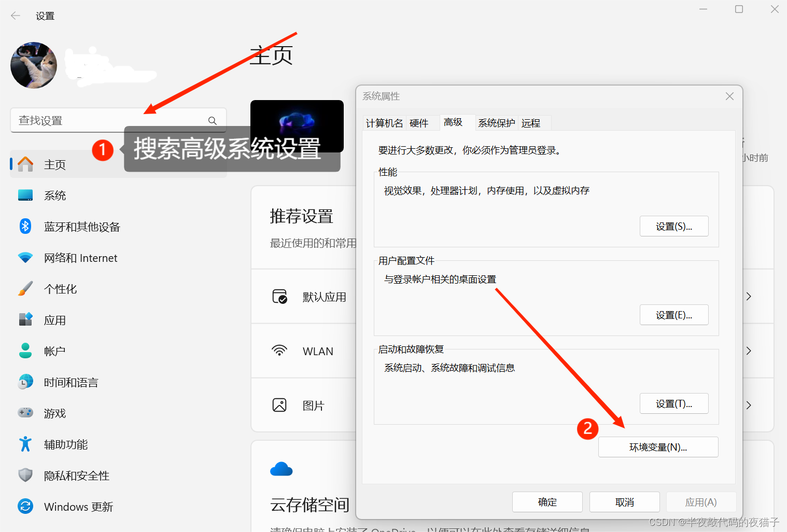
Task: Click the paintbrush icon for 个性化
Action: [x=25, y=289]
